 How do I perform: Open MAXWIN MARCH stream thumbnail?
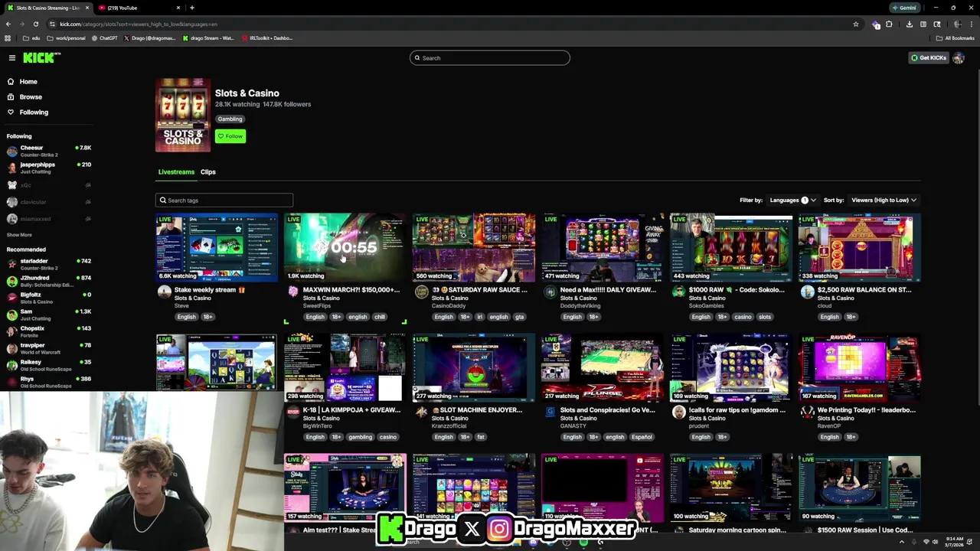tap(345, 248)
